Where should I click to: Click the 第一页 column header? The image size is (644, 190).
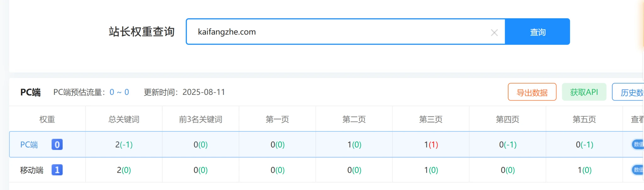tap(277, 119)
